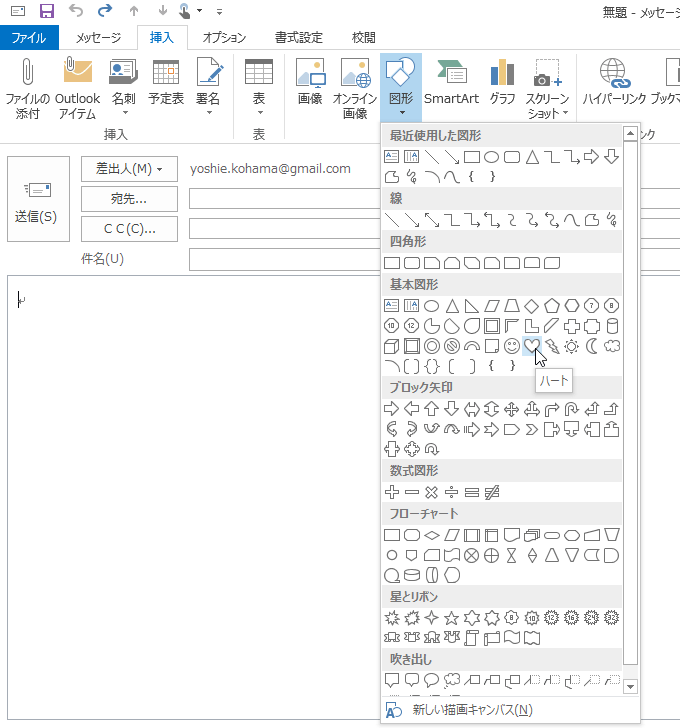This screenshot has width=680, height=728.
Task: Select the No Symbol shape
Action: [452, 346]
